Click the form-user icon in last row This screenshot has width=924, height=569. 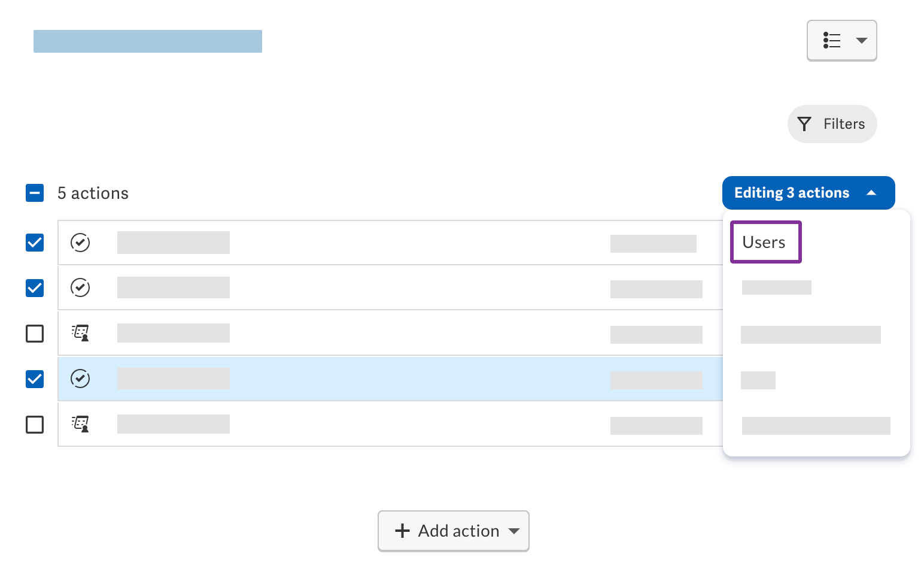pyautogui.click(x=80, y=424)
